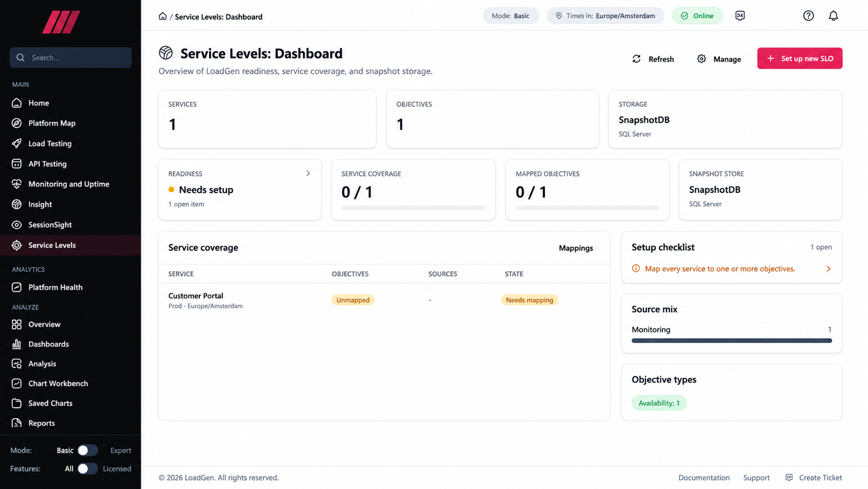Open Platform Map menu item
The width and height of the screenshot is (868, 489).
tap(71, 123)
